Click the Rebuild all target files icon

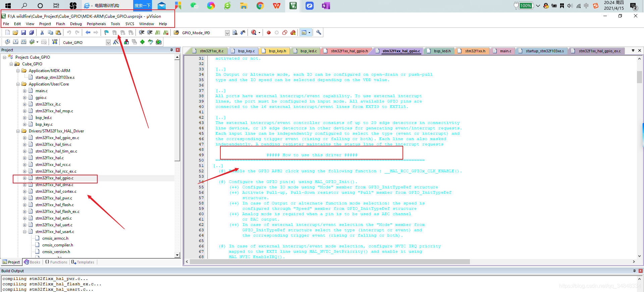[23, 42]
